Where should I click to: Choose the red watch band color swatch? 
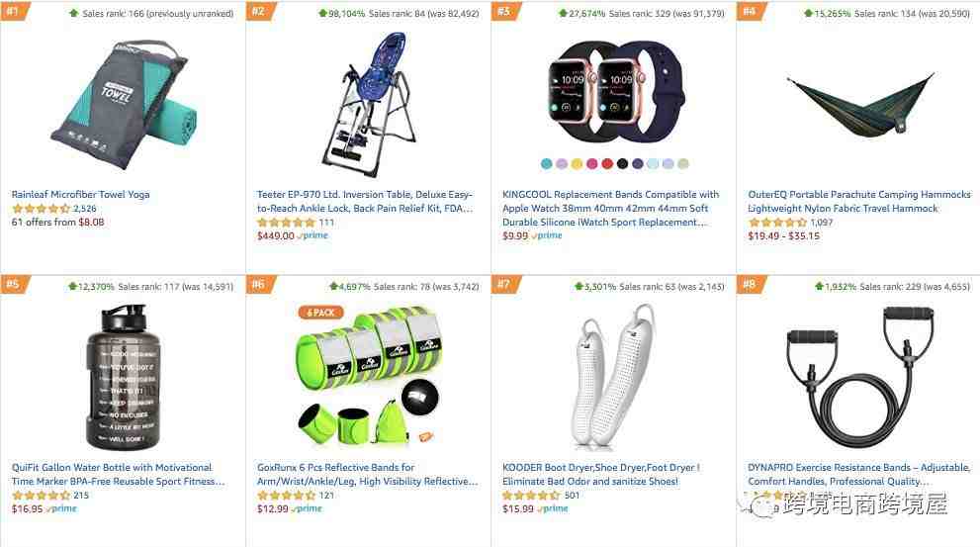(607, 164)
